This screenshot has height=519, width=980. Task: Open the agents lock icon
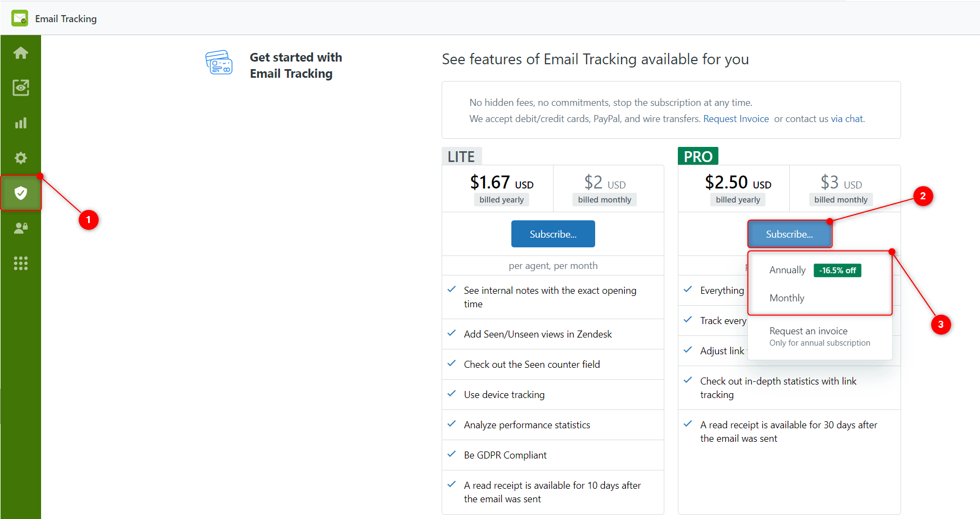[21, 228]
